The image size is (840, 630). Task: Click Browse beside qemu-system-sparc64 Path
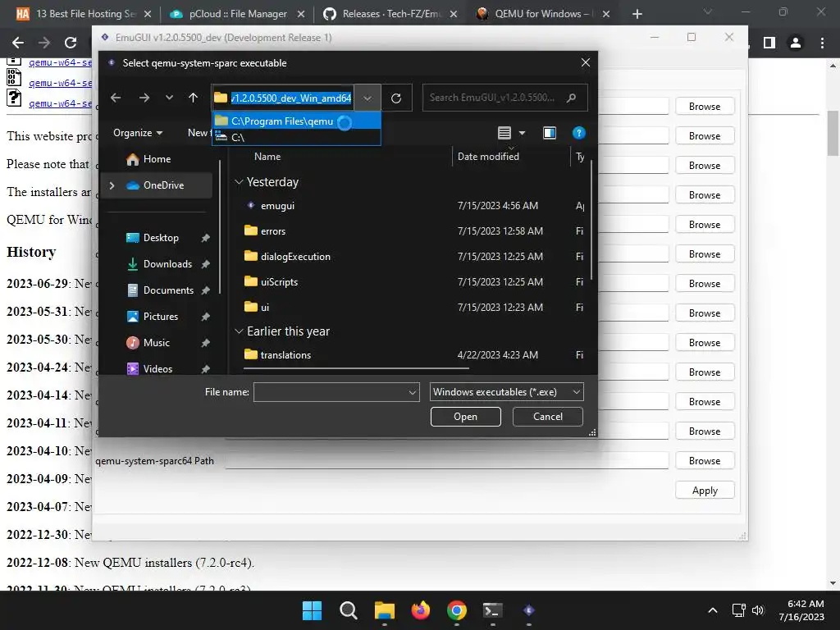tap(705, 461)
